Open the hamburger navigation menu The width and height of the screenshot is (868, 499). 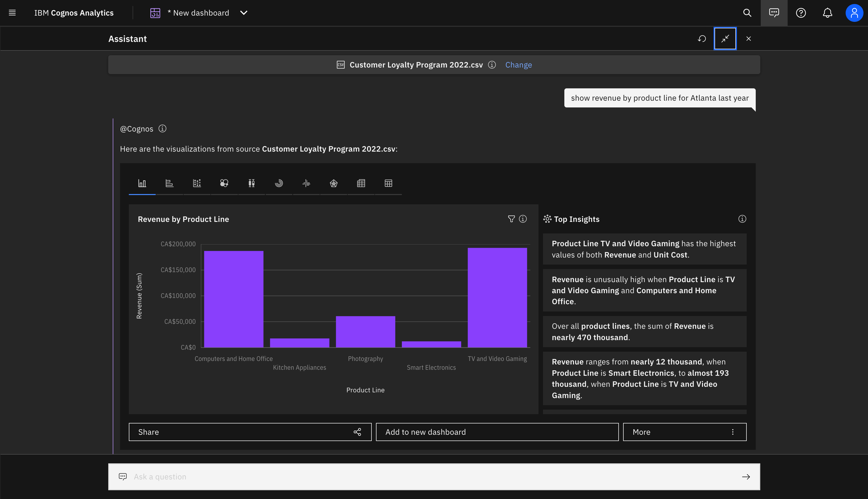click(x=12, y=13)
